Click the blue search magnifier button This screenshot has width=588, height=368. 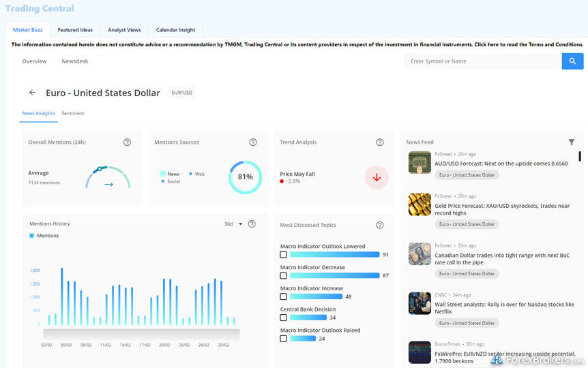[x=572, y=61]
